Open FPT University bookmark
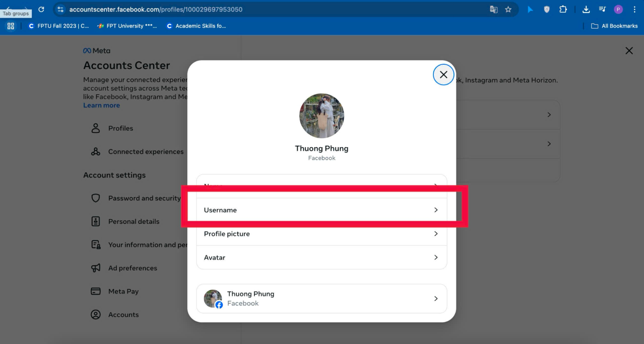This screenshot has height=344, width=644. pyautogui.click(x=127, y=26)
